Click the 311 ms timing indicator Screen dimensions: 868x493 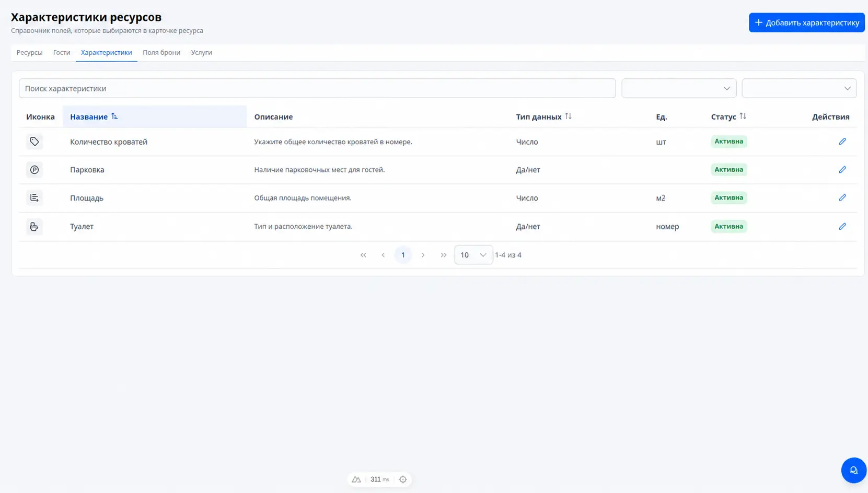(380, 479)
